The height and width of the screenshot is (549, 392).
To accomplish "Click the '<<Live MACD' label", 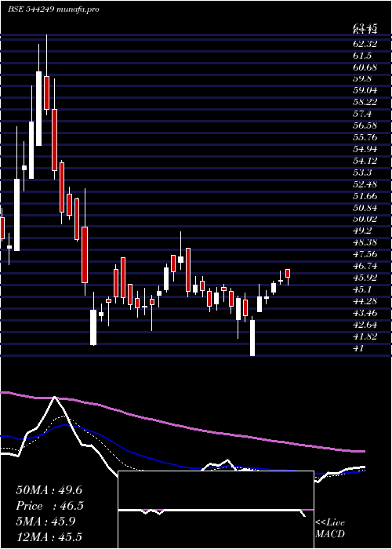I will [x=330, y=528].
